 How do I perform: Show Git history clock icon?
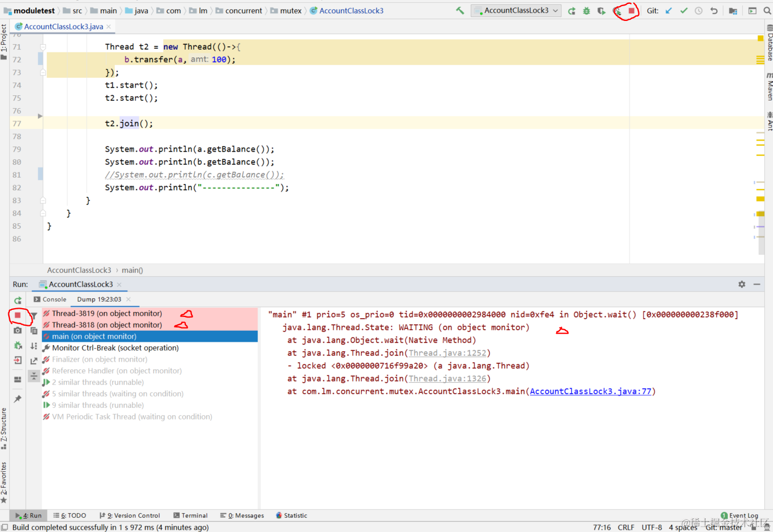pyautogui.click(x=699, y=10)
